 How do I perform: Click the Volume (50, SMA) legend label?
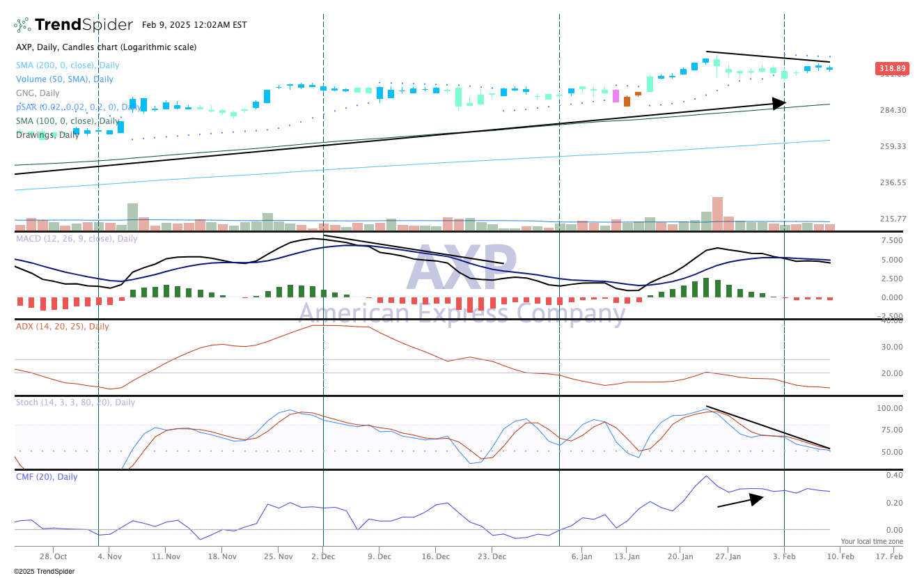click(65, 79)
